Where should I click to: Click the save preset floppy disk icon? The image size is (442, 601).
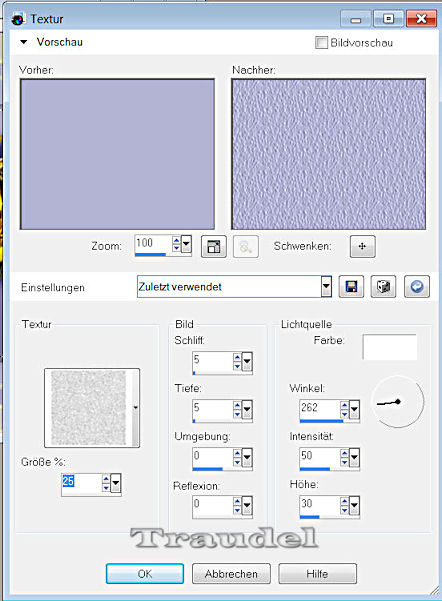(x=351, y=287)
